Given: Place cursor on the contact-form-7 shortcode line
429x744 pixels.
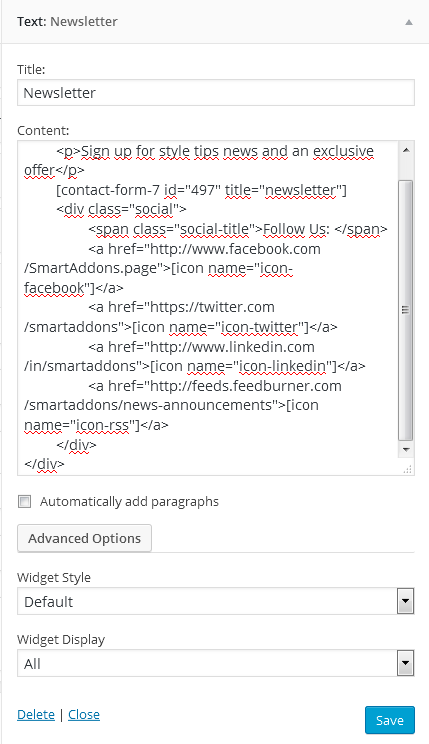Looking at the screenshot, I should click(201, 190).
